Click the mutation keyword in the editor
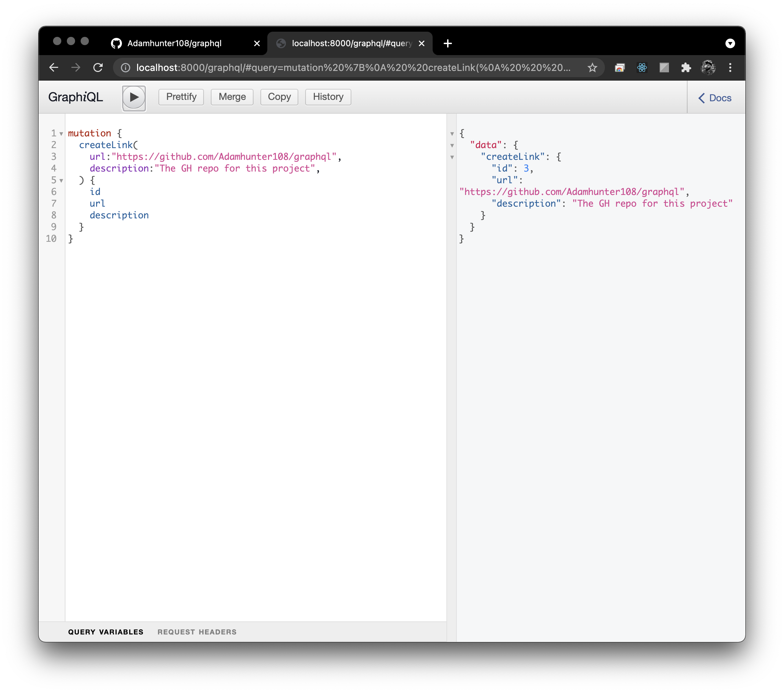Image resolution: width=784 pixels, height=693 pixels. [89, 133]
